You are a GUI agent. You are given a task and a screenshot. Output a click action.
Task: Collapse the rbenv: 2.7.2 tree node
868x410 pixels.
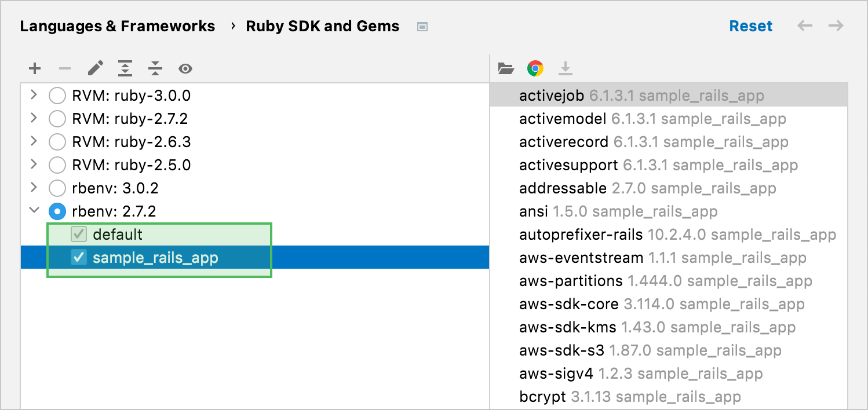(34, 211)
